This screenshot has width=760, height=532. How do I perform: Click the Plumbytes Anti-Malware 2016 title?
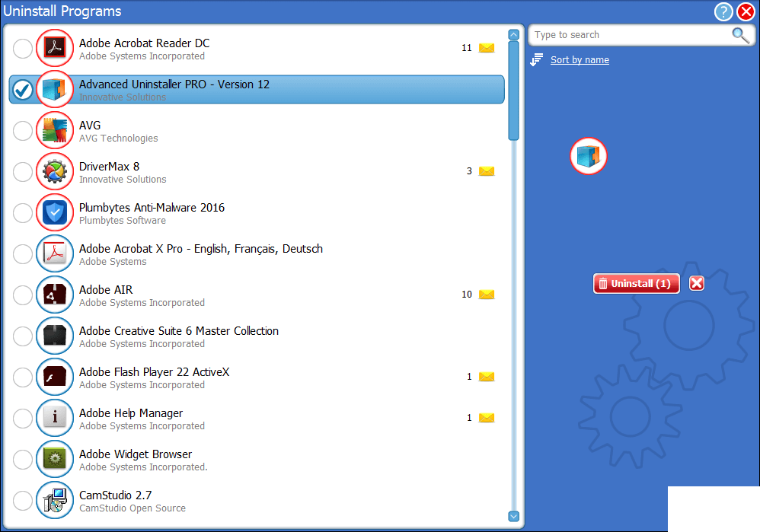[152, 207]
